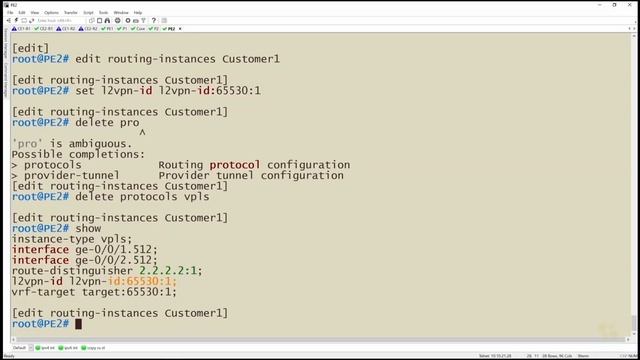
Task: Click the 'Ready' status bar text
Action: [9, 356]
